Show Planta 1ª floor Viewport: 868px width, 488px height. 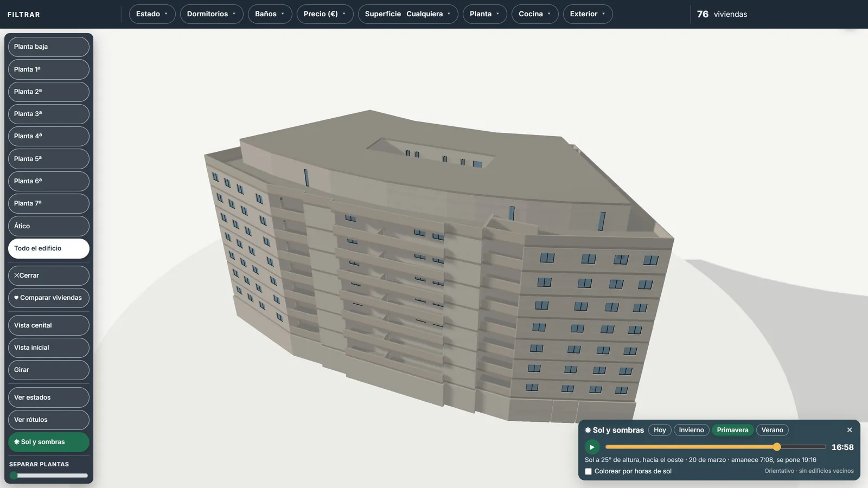pos(49,69)
